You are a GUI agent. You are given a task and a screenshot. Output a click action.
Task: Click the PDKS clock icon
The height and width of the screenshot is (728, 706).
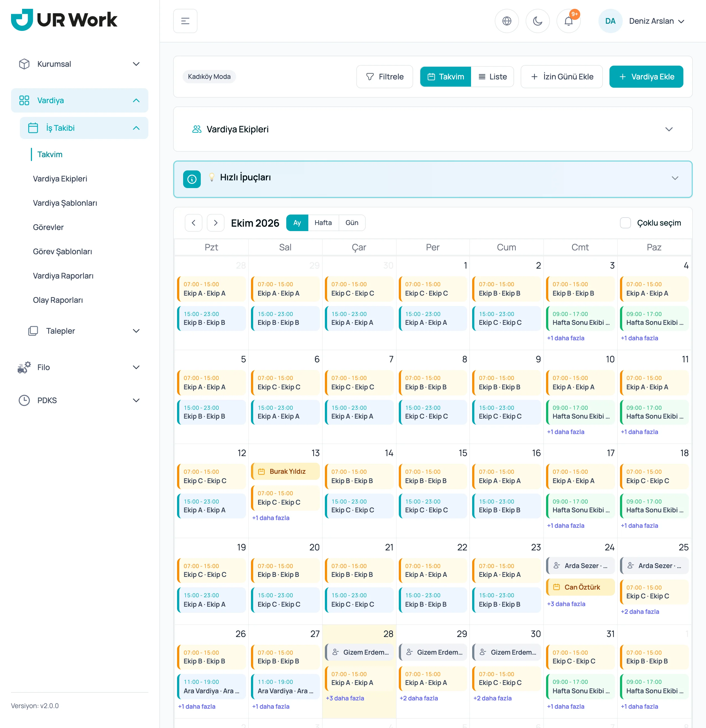pos(24,400)
